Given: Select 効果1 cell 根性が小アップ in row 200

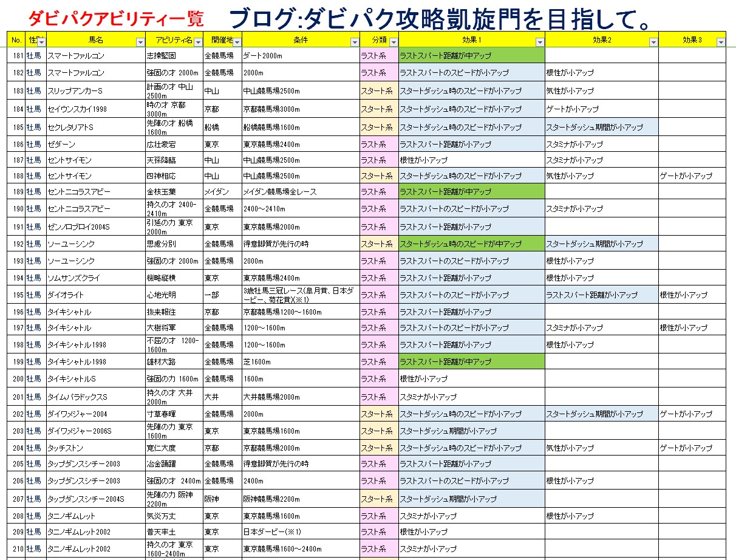Looking at the screenshot, I should [x=472, y=379].
